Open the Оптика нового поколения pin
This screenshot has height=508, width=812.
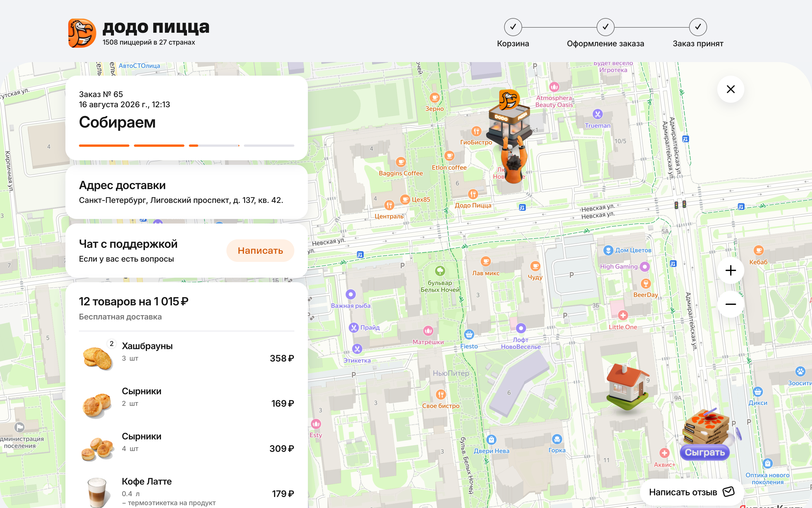coord(767,464)
